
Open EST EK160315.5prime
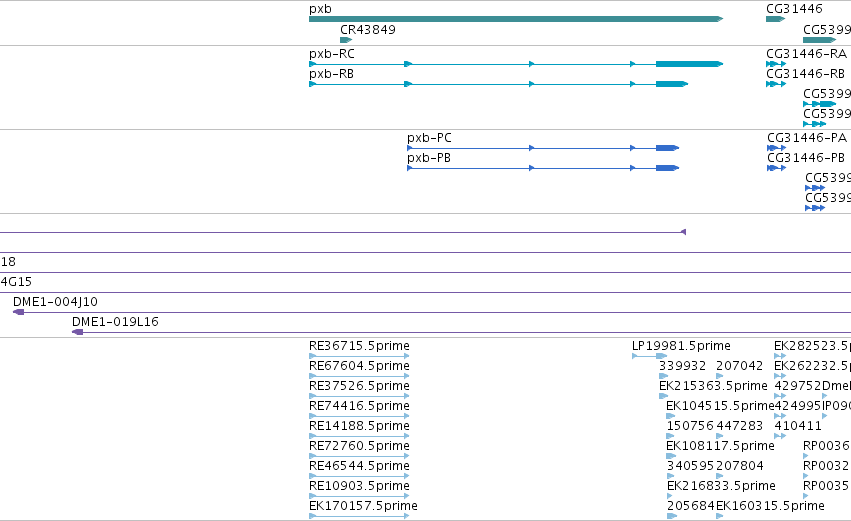tap(770, 506)
